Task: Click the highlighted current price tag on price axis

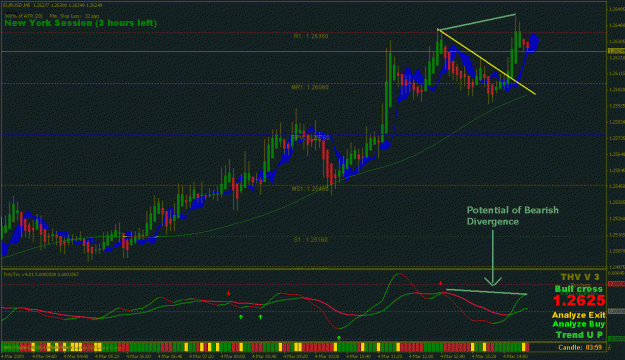Action: (x=616, y=51)
